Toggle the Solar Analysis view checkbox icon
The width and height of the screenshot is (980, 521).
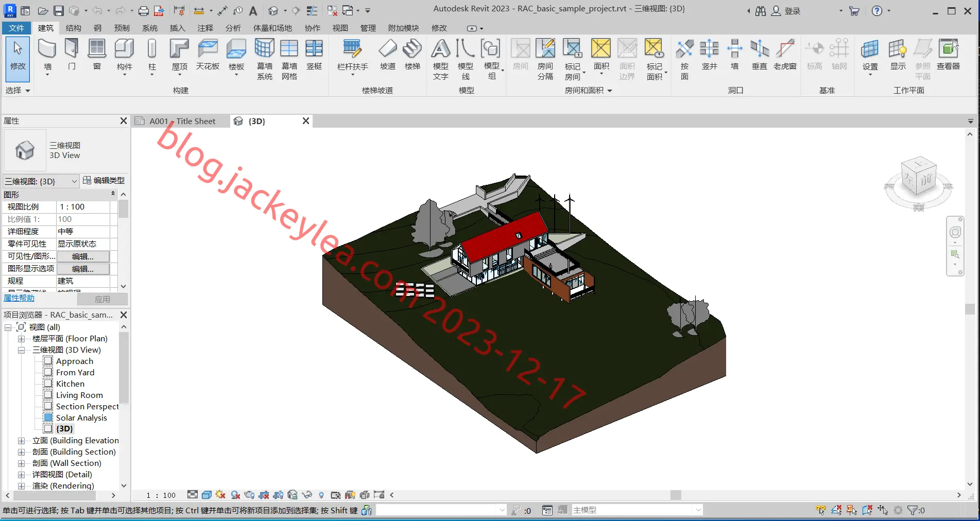[x=48, y=418]
